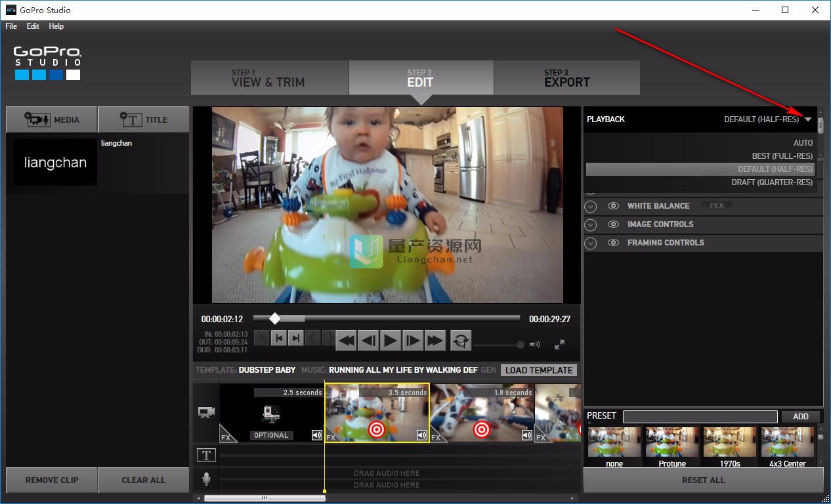Choose DEFAULT (HALF-RES) in dropdown list
This screenshot has height=504, width=831.
pyautogui.click(x=700, y=169)
